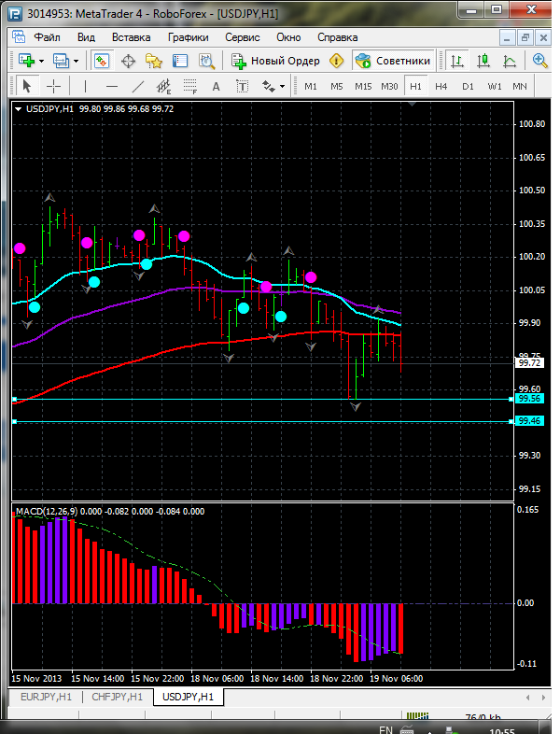
Task: Click the Profiles icon
Action: coord(61,61)
